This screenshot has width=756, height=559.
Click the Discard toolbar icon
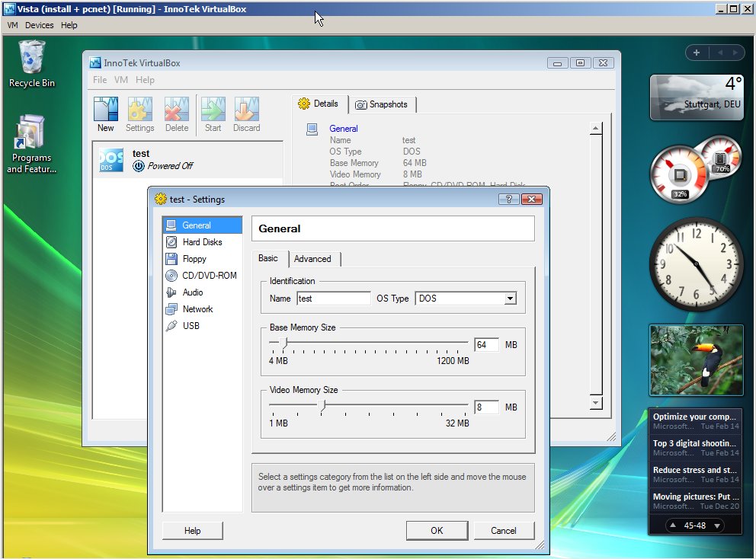(246, 114)
